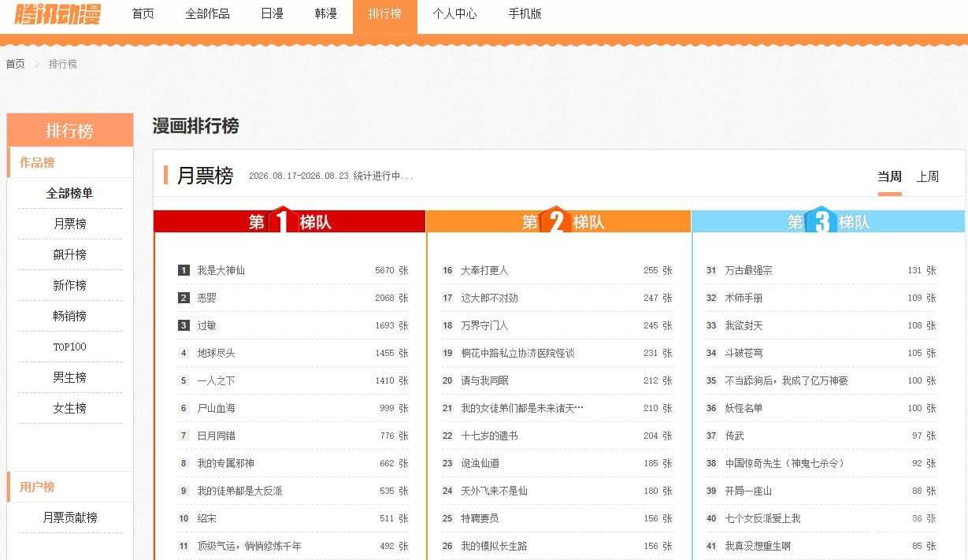Open comic 中国惊奇先生（神鬼七杀令）
968x560 pixels.
point(785,463)
